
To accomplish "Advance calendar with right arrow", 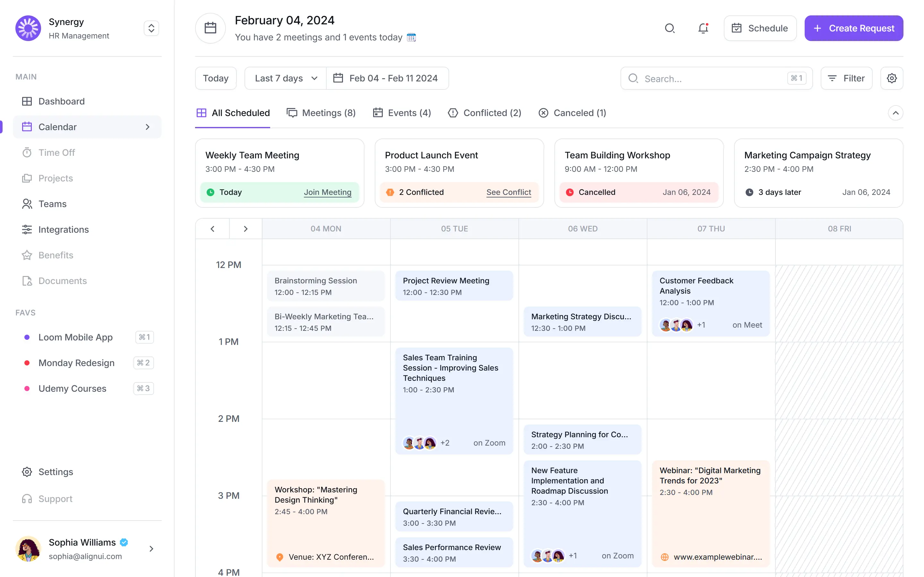I will [x=245, y=229].
